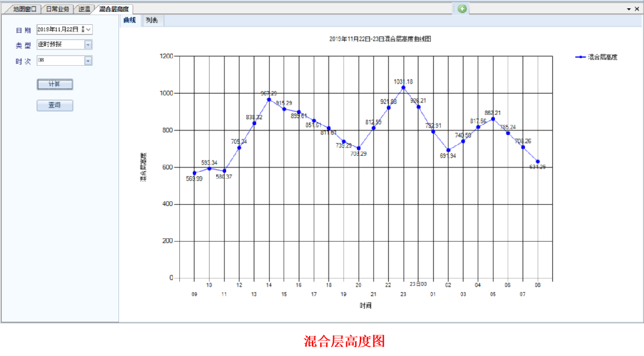Expand the 时次 time dropdown

point(88,60)
